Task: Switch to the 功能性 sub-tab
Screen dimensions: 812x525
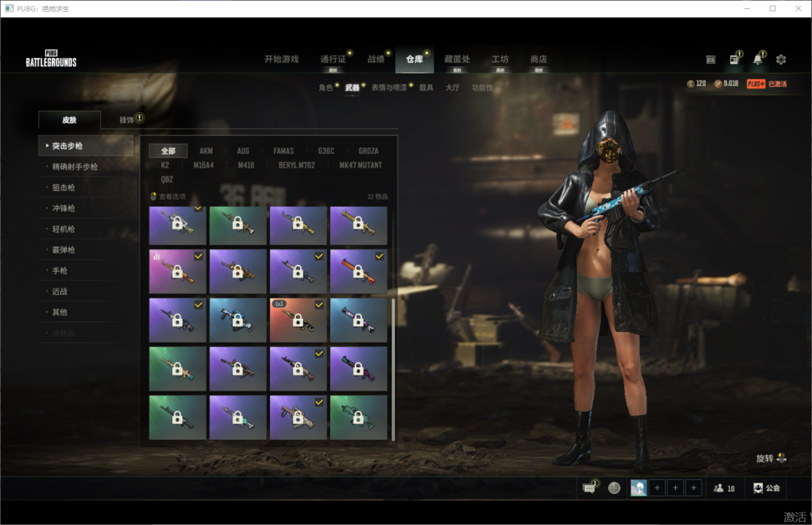Action: tap(482, 87)
